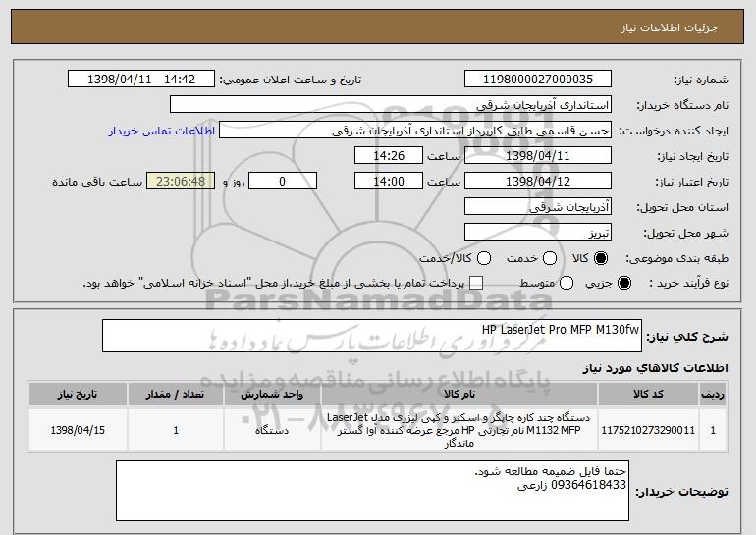Screen dimensions: 756x535
Task: Click the delivery province field آذربایجان شرقی
Action: [x=538, y=207]
